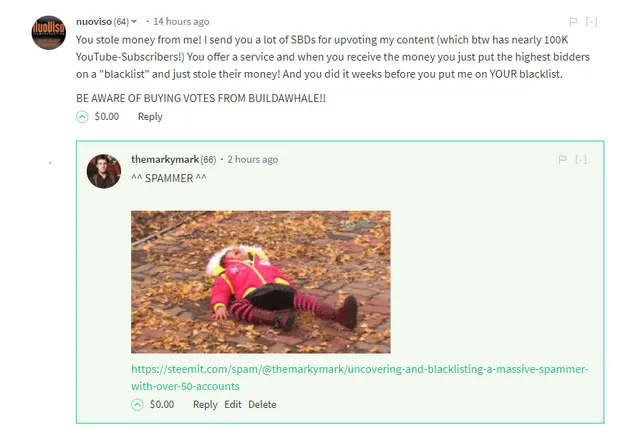Open nuoviso's profile avatar
The height and width of the screenshot is (445, 641).
tap(49, 33)
